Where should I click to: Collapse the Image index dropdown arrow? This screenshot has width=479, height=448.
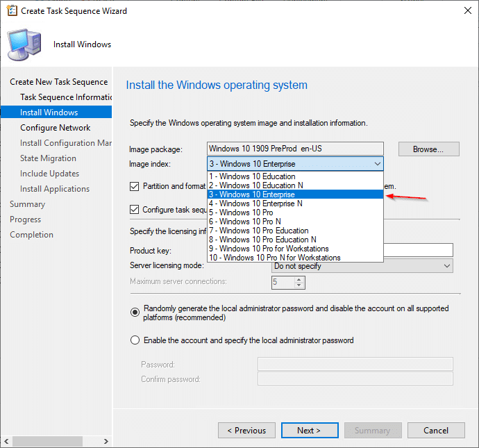coord(377,164)
